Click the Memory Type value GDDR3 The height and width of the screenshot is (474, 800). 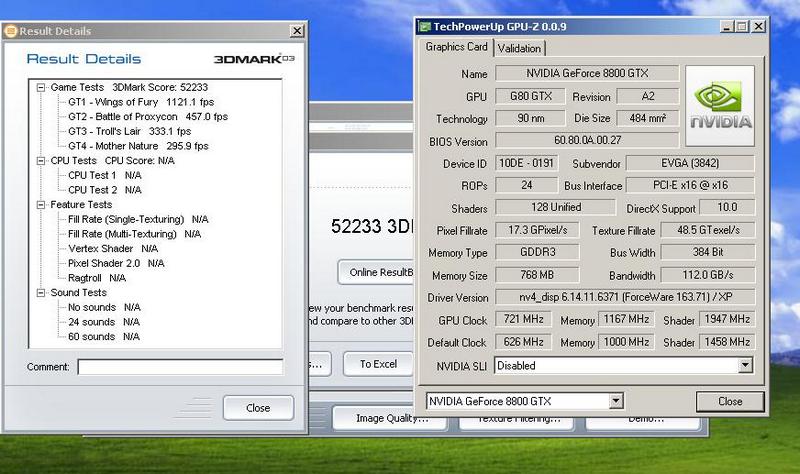537,252
